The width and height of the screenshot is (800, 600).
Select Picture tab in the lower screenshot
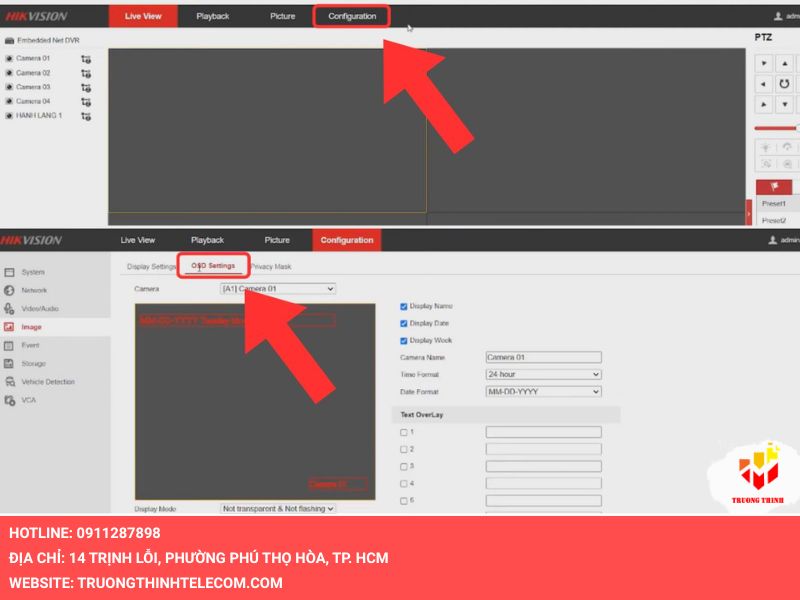277,240
